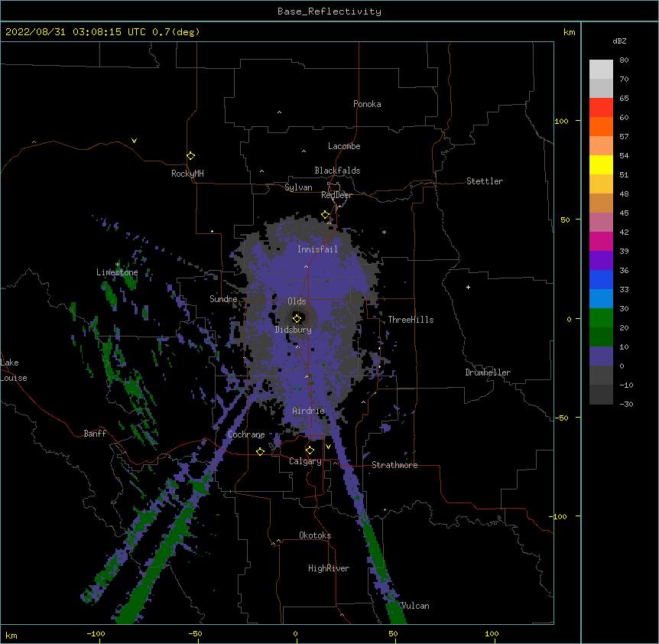The width and height of the screenshot is (659, 644).
Task: Click the 80 value in the dBZ legend
Action: click(624, 60)
